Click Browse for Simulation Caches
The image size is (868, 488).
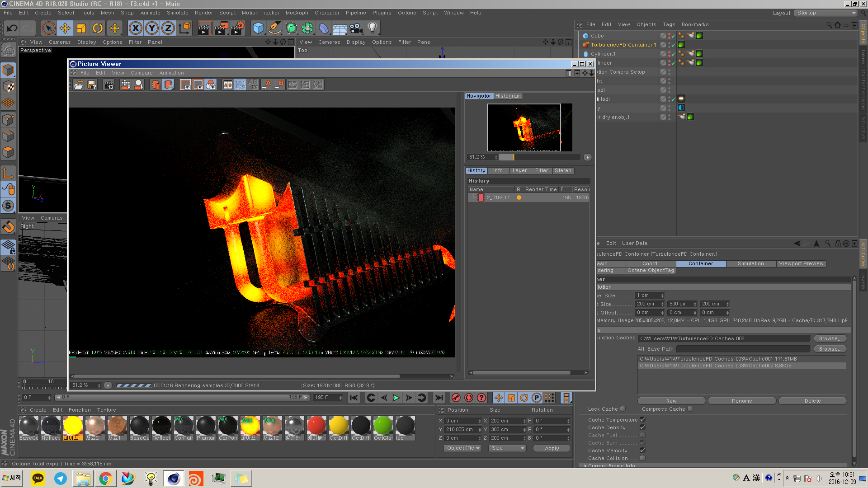[x=830, y=338]
